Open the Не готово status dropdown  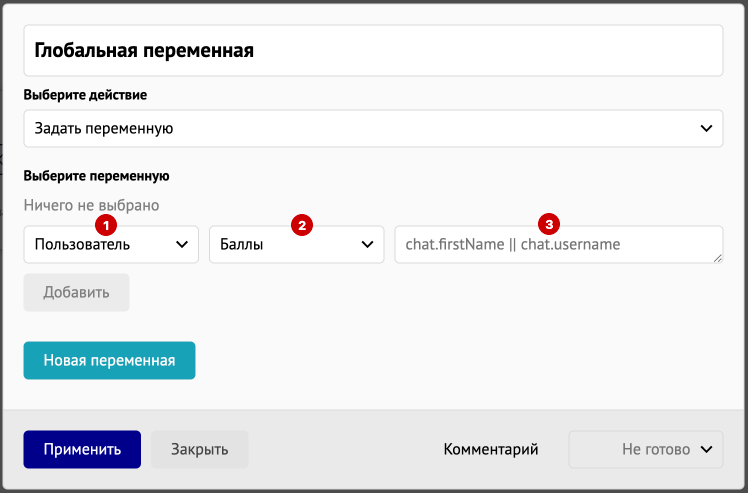(646, 449)
